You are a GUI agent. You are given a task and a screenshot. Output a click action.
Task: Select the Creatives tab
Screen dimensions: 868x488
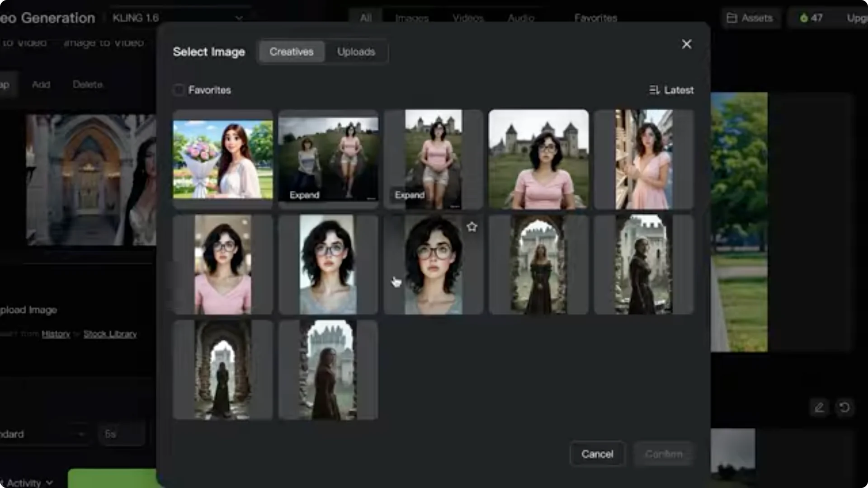tap(292, 52)
